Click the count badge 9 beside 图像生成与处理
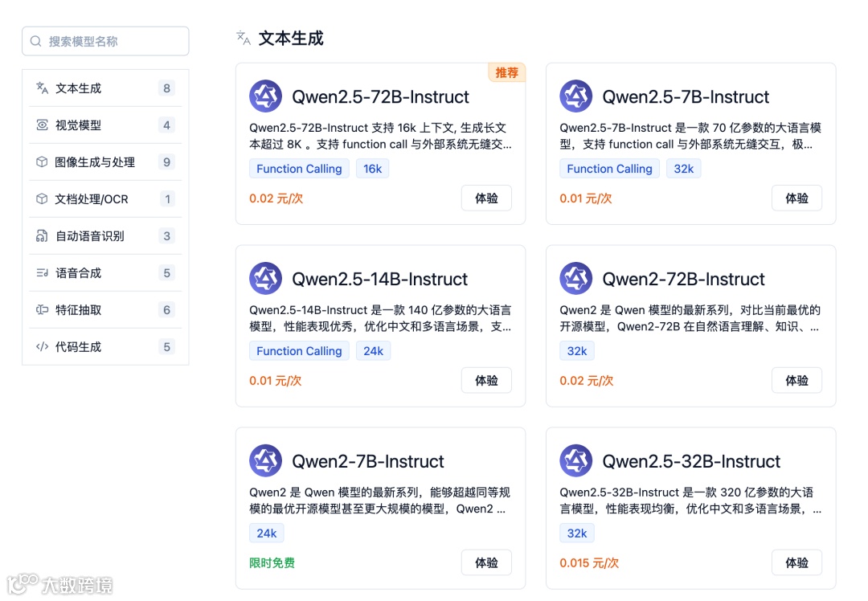The height and width of the screenshot is (601, 868). tap(166, 162)
